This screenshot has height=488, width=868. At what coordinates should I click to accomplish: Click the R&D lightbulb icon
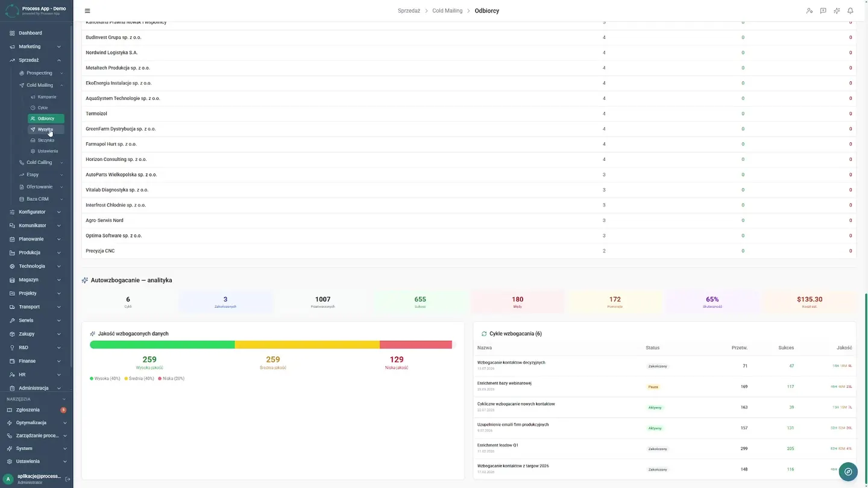[x=12, y=348]
